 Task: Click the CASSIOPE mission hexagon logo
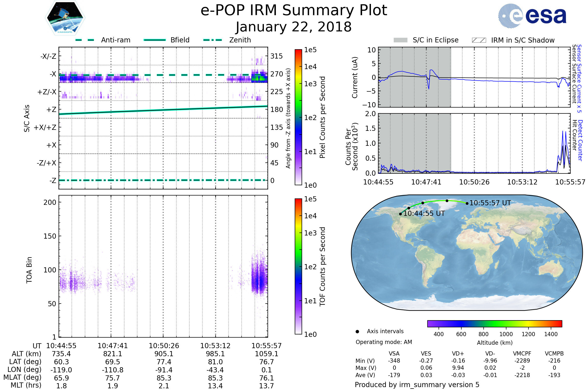click(65, 18)
